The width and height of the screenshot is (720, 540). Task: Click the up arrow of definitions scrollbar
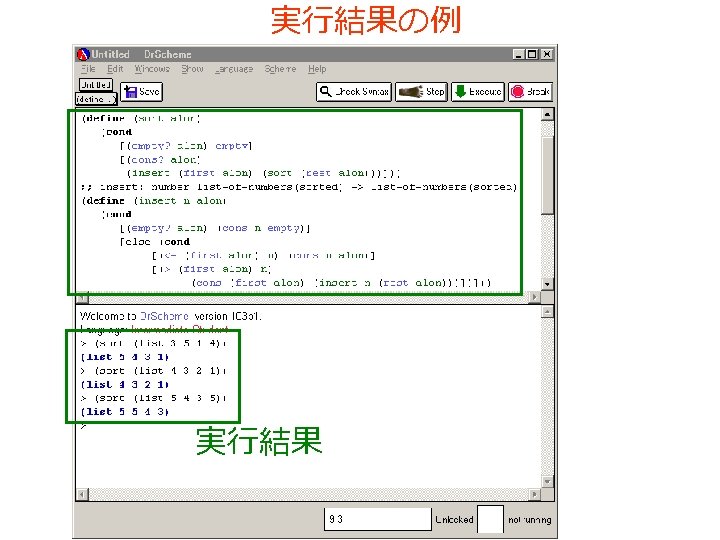coord(547,114)
